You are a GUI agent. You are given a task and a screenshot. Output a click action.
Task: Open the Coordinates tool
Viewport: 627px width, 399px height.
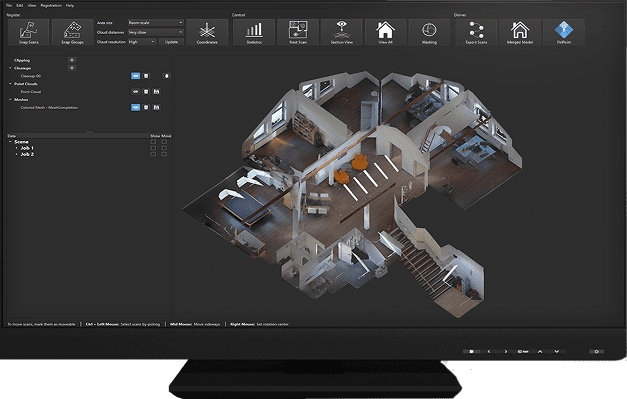pyautogui.click(x=207, y=32)
